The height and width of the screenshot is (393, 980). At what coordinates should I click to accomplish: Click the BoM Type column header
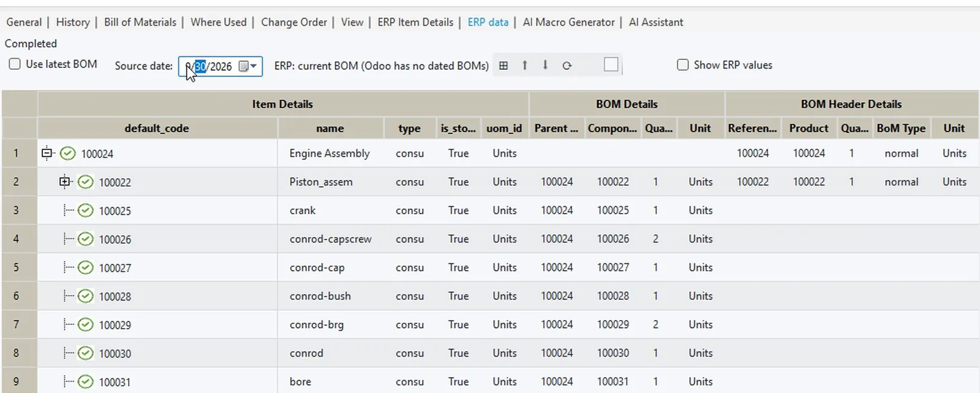click(x=901, y=128)
